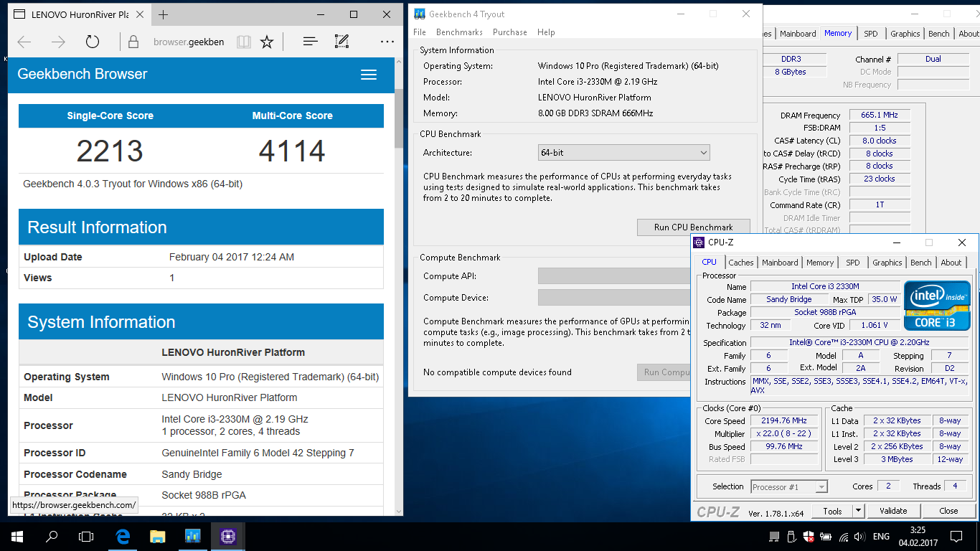
Task: Click the Geekbench 4 window title icon
Action: (x=420, y=14)
